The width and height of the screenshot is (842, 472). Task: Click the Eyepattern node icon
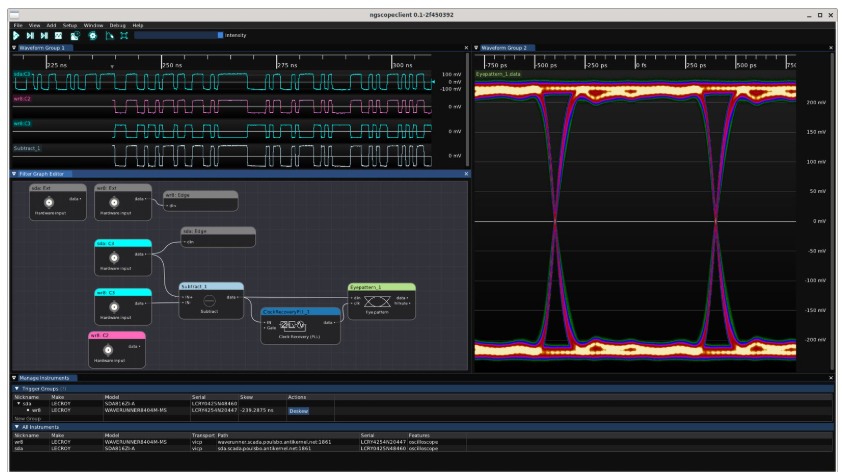tap(378, 300)
